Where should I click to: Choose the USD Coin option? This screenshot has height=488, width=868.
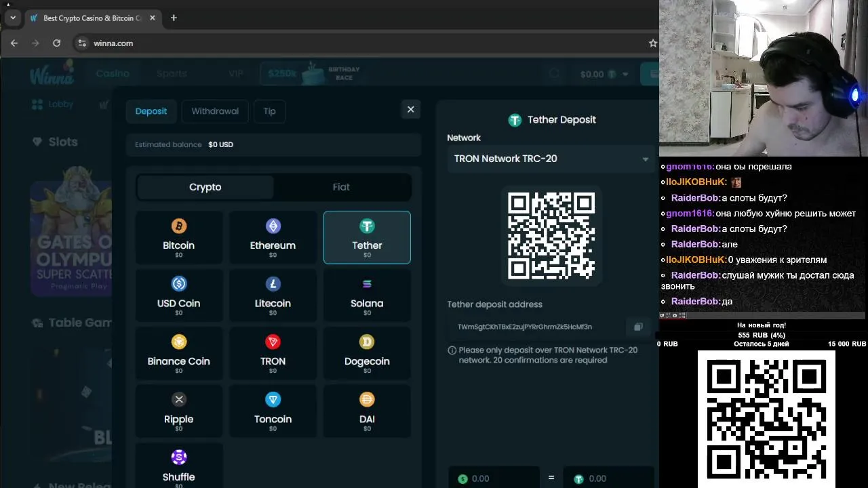(x=179, y=296)
